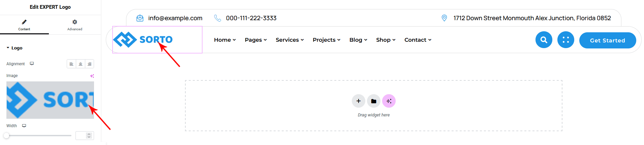Click the plus icon to add a section
Viewport: 644px width, 145px height.
(x=359, y=101)
